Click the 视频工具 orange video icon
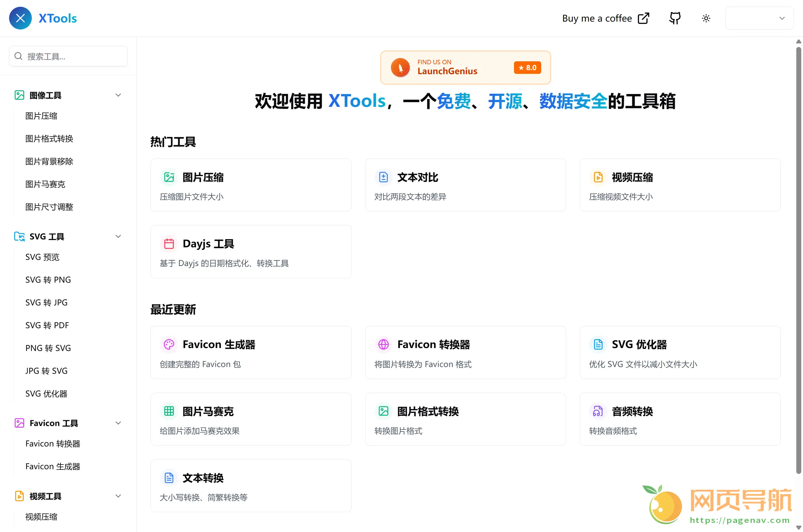 [x=19, y=496]
